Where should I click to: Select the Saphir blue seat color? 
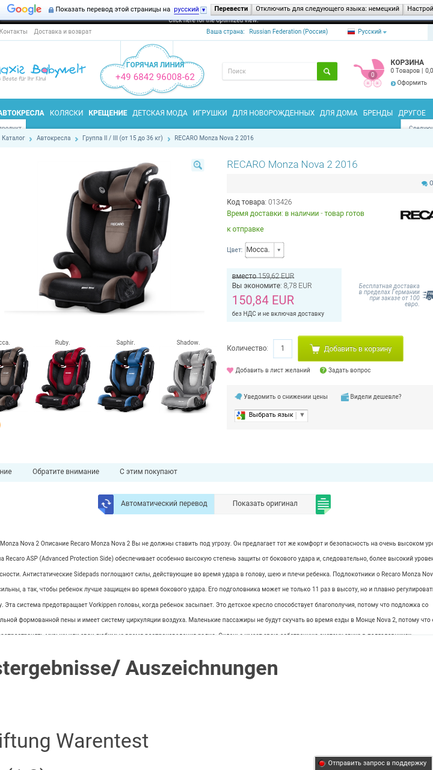[126, 375]
